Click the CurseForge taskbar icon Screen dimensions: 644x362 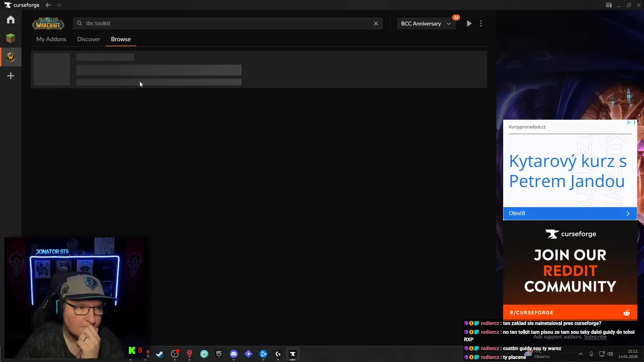292,354
